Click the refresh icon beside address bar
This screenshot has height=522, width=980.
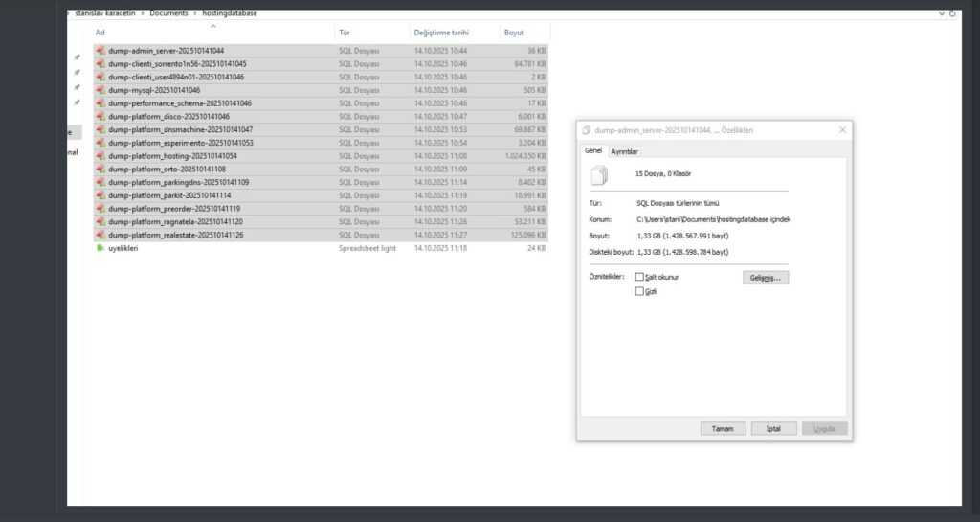(x=953, y=13)
